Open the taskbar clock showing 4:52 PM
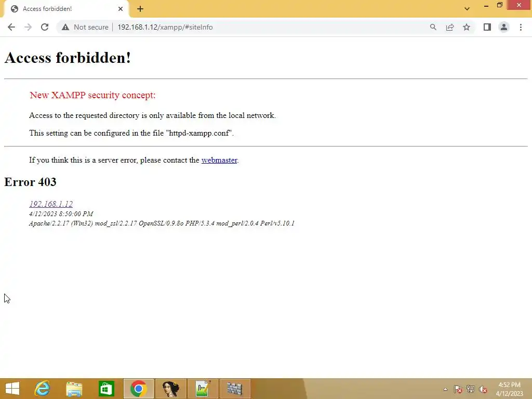 click(509, 389)
